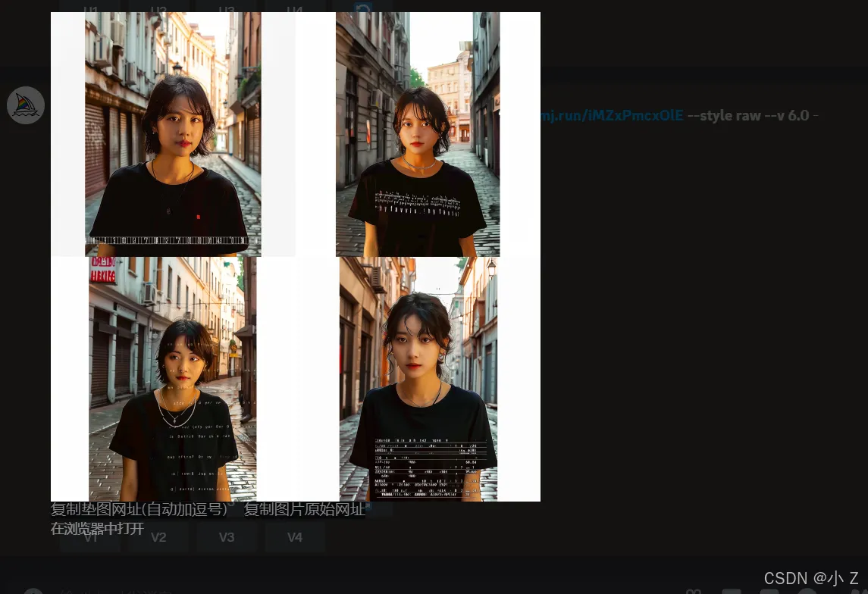Viewport: 868px width, 594px height.
Task: Click 在浏览器中打开 to open in browser
Action: (x=97, y=529)
